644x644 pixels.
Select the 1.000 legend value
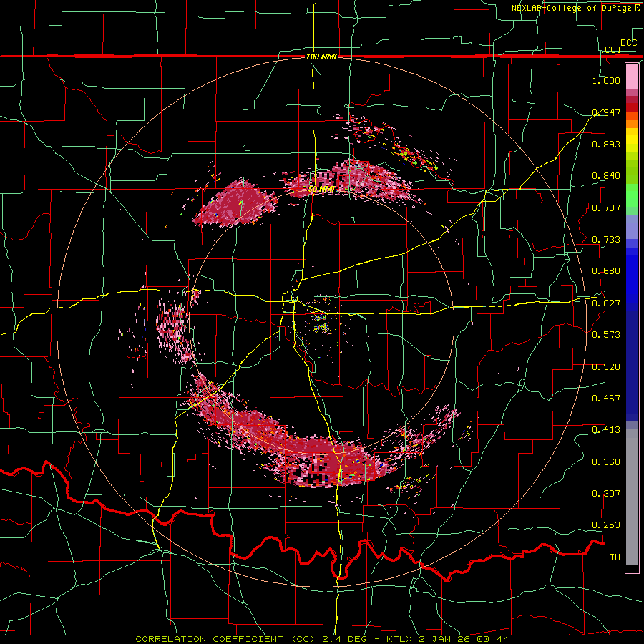tap(606, 80)
